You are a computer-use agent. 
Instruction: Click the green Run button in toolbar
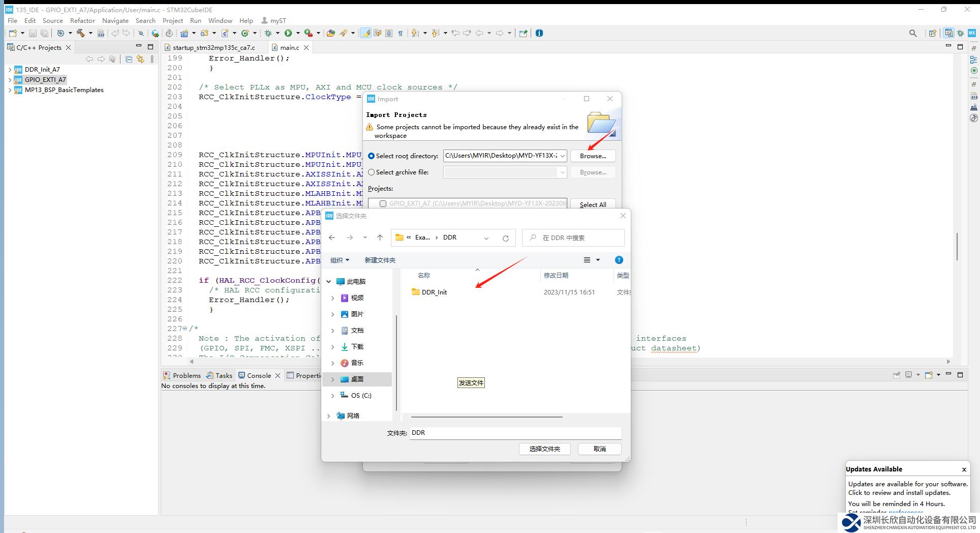[x=288, y=33]
